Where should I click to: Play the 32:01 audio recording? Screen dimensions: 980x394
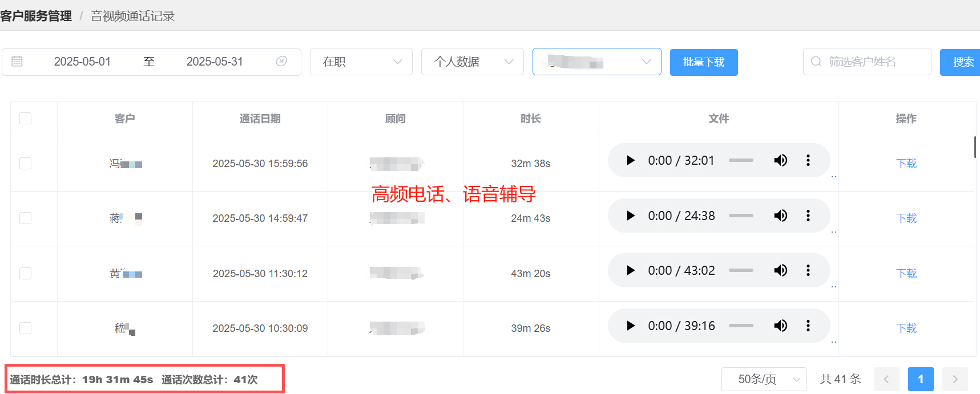point(630,161)
